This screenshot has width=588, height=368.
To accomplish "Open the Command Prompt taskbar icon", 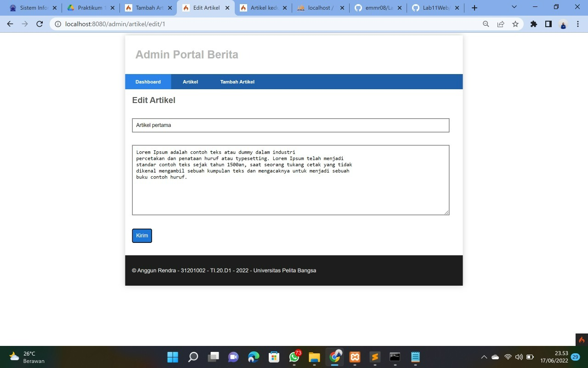I will 394,357.
